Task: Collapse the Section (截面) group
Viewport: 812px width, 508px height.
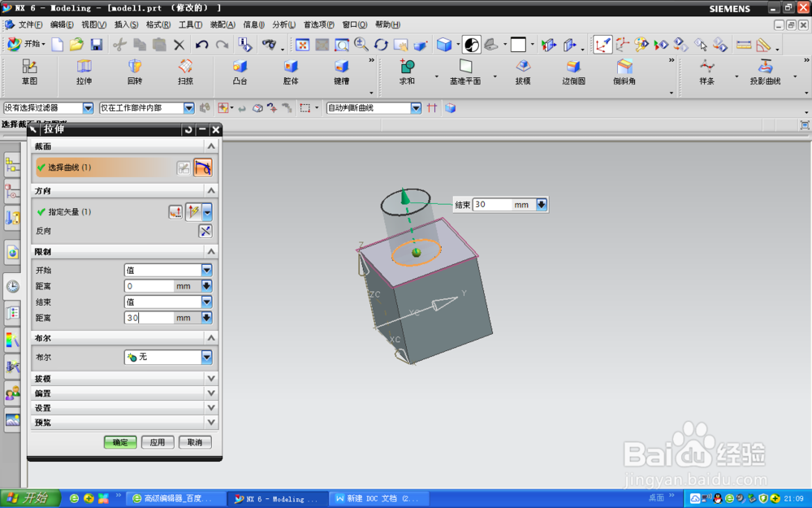Action: click(211, 146)
